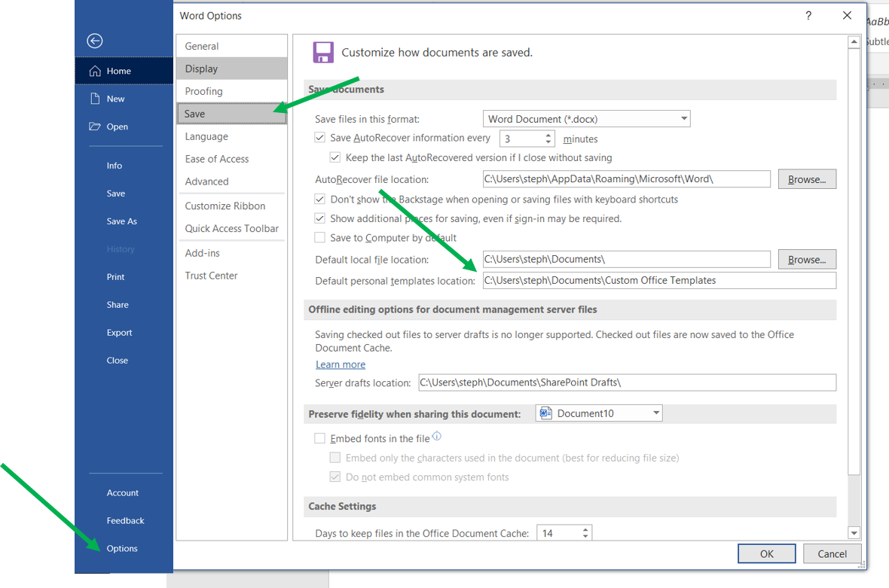This screenshot has height=588, width=889.
Task: Click the help question mark on the dialog
Action: coord(808,15)
